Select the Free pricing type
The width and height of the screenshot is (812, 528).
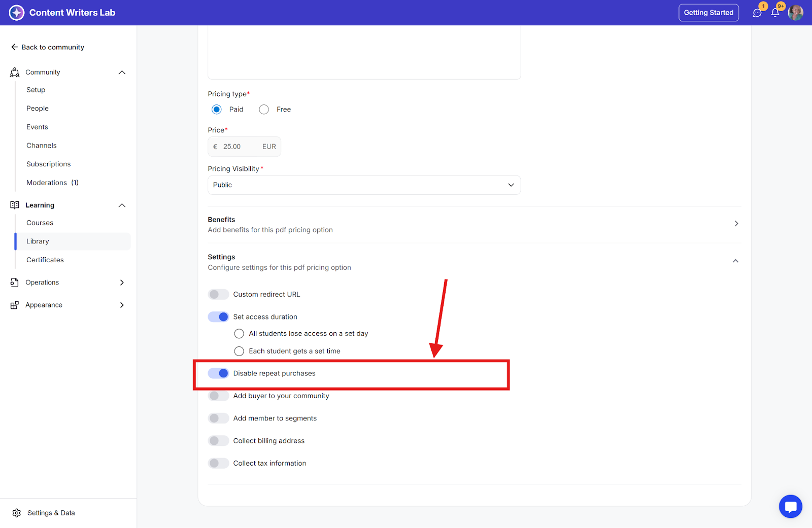(x=264, y=110)
